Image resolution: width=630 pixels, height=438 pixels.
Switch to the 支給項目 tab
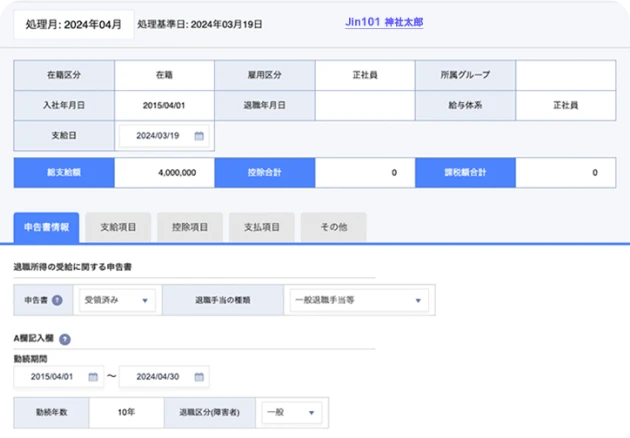pyautogui.click(x=118, y=227)
